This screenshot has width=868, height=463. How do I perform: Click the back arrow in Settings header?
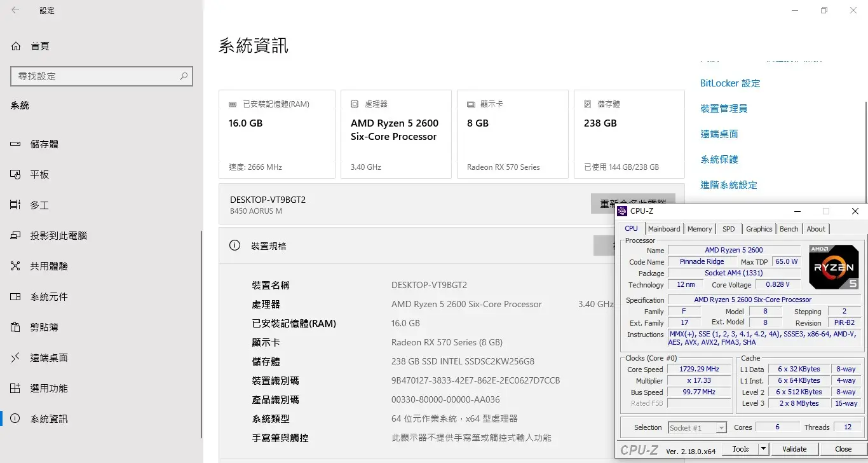coord(15,10)
